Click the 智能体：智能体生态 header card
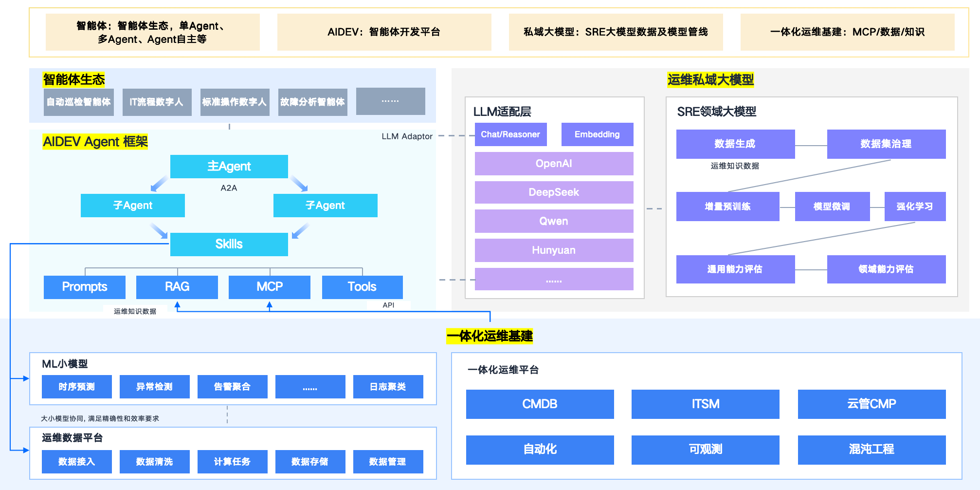The height and width of the screenshot is (490, 980). 152,32
